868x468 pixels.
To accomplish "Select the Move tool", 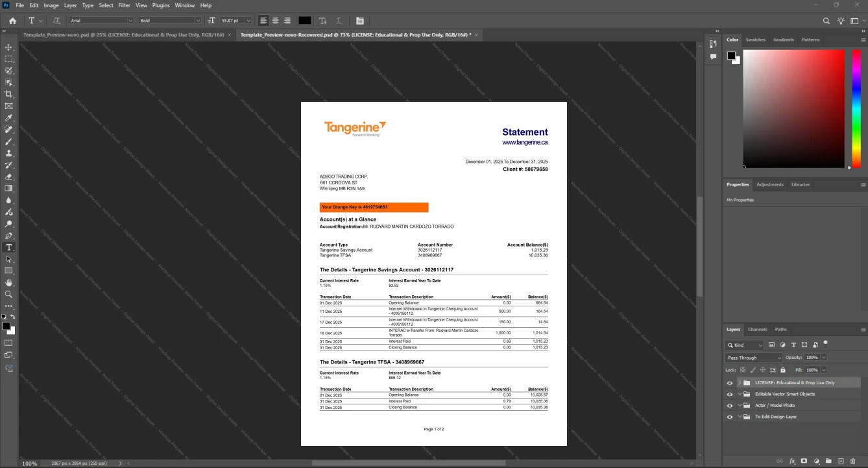I will pos(8,47).
